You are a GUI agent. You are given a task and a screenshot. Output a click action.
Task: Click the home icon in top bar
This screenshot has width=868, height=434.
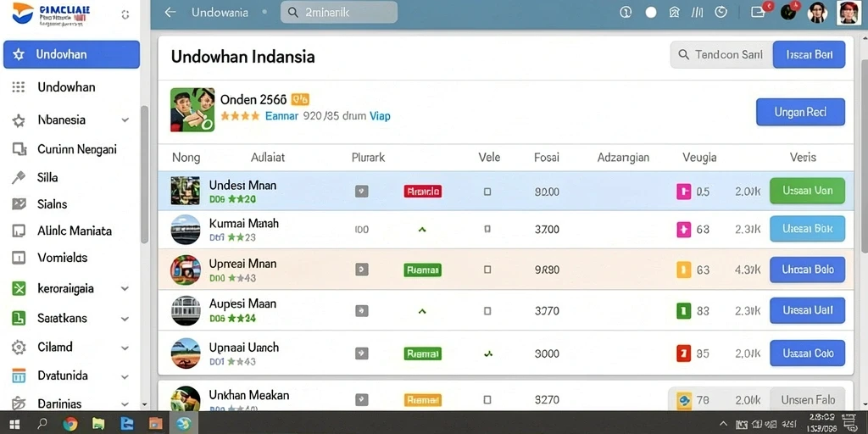pos(674,12)
